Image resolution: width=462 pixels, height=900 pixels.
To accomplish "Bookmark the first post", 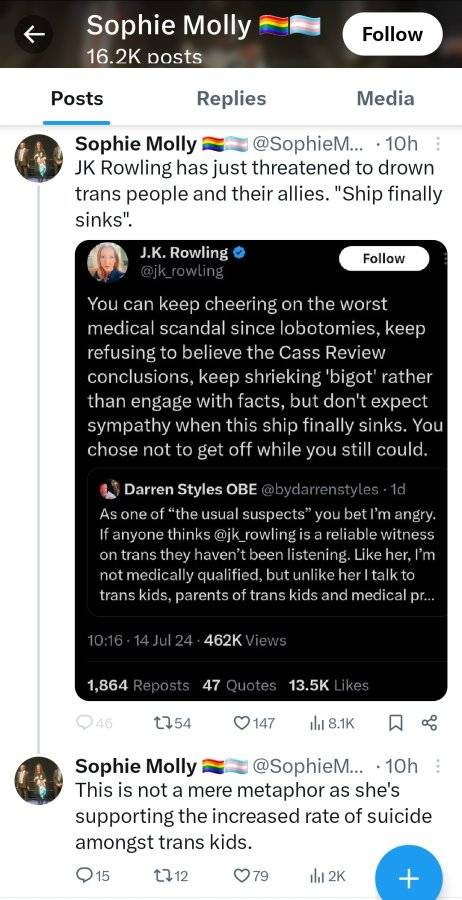I will [x=395, y=723].
